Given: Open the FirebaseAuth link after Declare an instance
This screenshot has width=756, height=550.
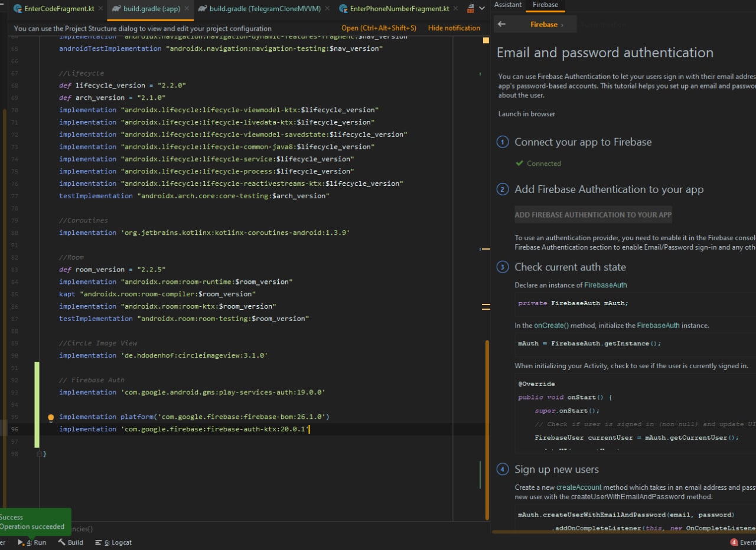Looking at the screenshot, I should 605,285.
